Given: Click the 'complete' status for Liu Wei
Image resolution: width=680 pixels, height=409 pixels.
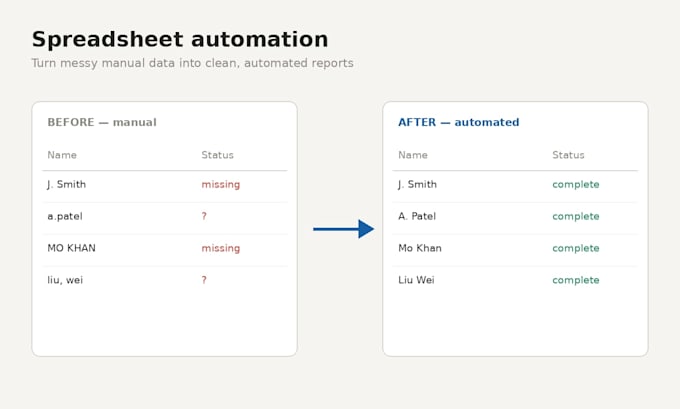Looking at the screenshot, I should pos(575,280).
